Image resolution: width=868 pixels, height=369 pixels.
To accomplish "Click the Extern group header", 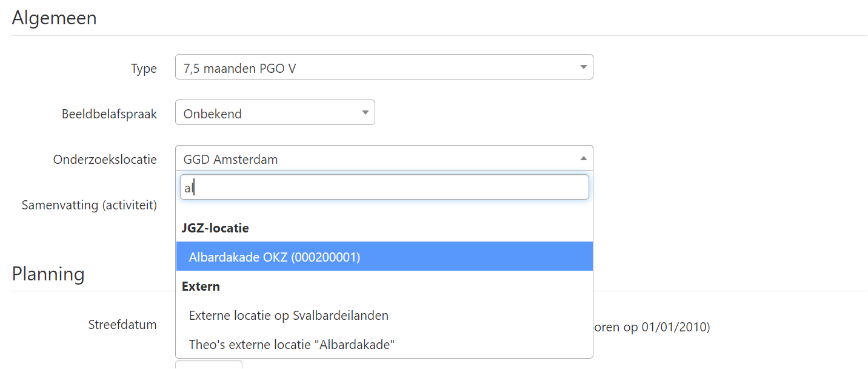I will 201,286.
